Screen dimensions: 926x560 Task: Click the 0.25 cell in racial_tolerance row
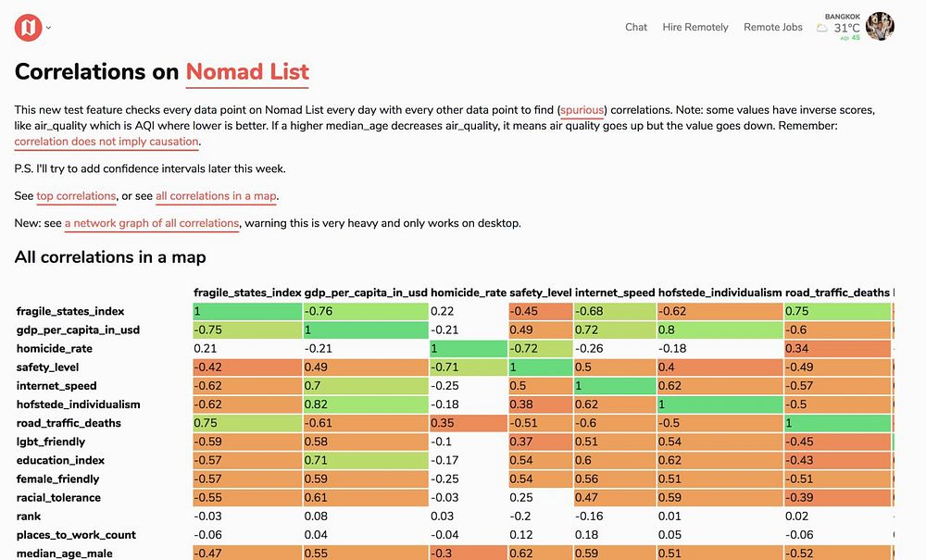tap(541, 497)
